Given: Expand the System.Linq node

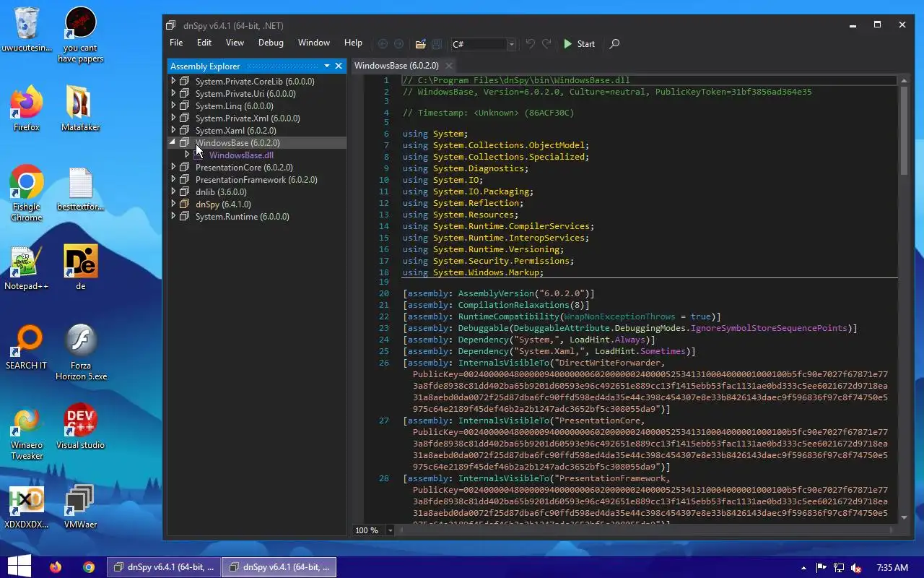Looking at the screenshot, I should [173, 105].
